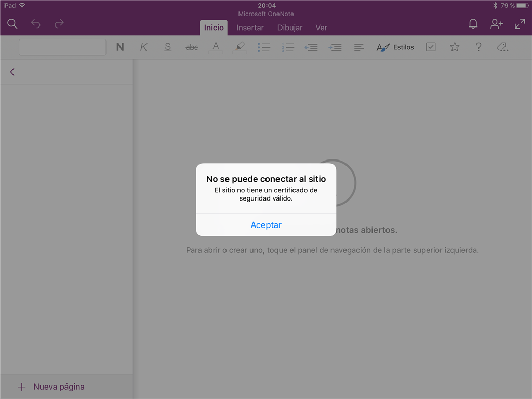Click the redo arrow

pos(59,24)
